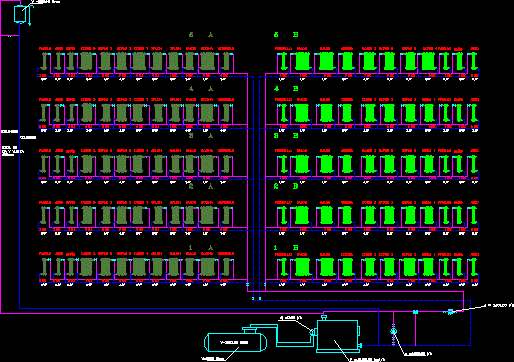
Task: Click the horizontal cylindrical fuel tank symbol
Action: (x=235, y=342)
